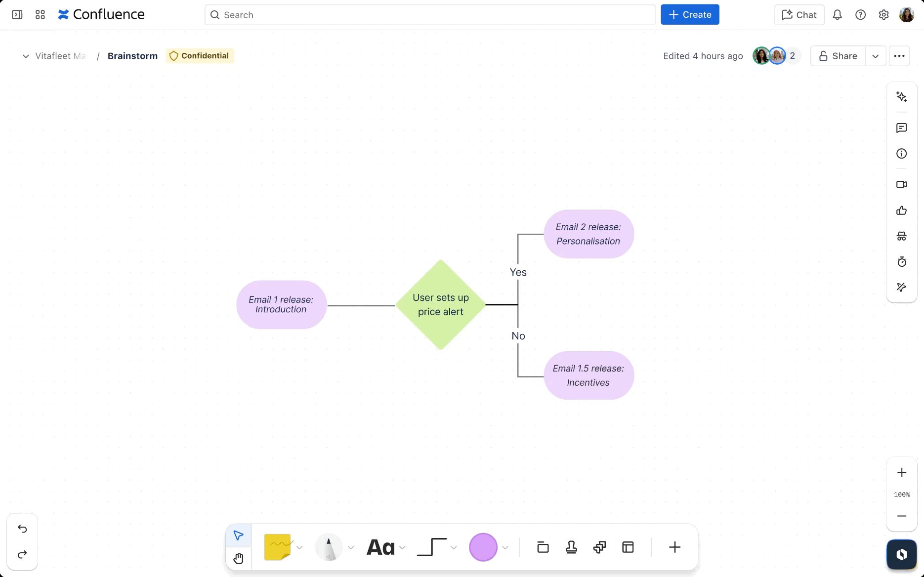The image size is (924, 577).
Task: Open the shape type dropdown chevron
Action: [x=505, y=547]
